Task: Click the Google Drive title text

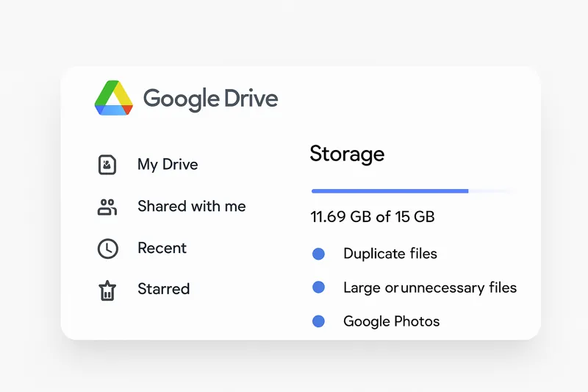Action: point(210,99)
